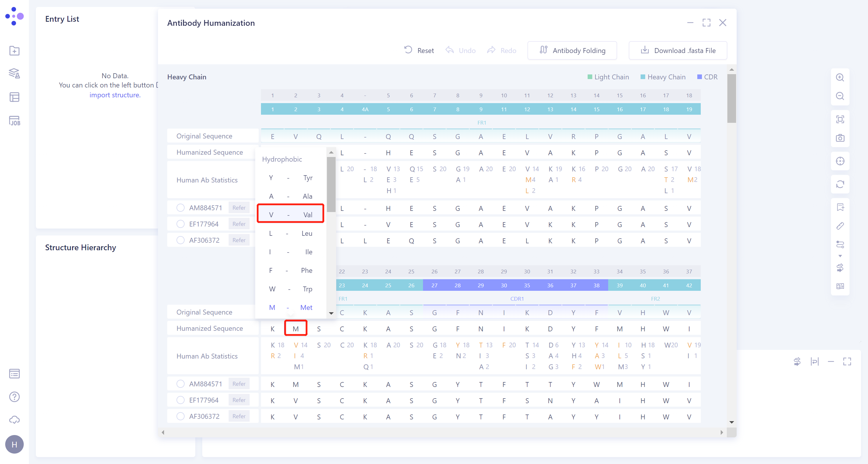
Task: Click the horizontal scrollbar right arrow
Action: pos(721,432)
